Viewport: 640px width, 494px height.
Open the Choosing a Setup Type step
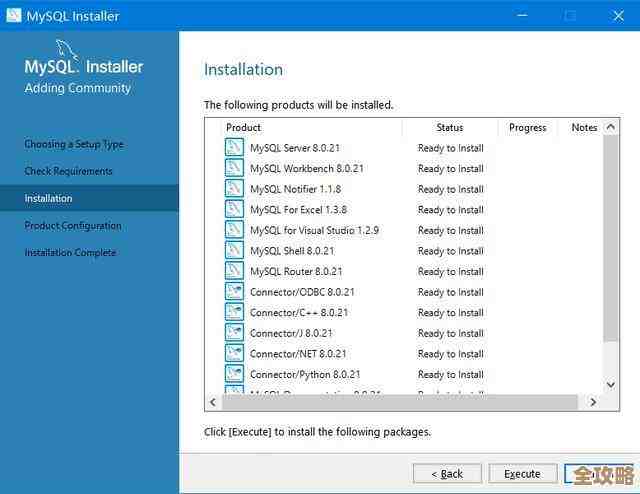[x=74, y=144]
